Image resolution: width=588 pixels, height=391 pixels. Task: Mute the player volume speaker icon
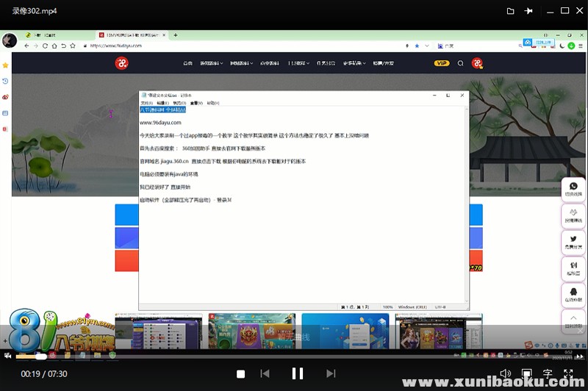click(505, 374)
